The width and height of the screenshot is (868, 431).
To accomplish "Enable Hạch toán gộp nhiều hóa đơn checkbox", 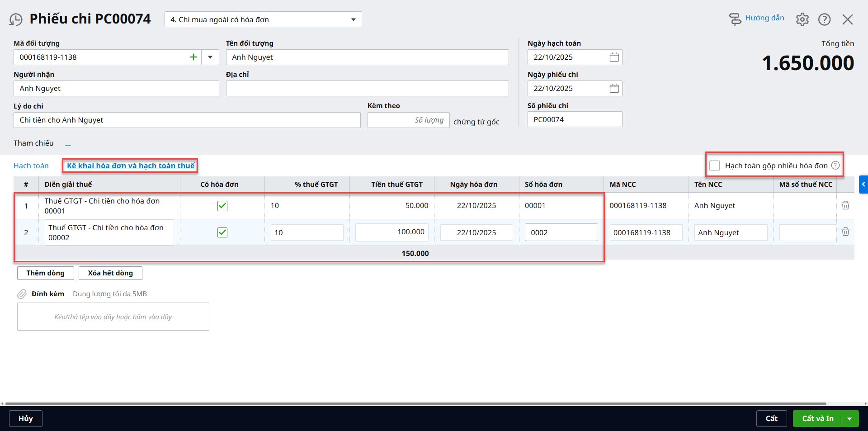I will (x=714, y=166).
